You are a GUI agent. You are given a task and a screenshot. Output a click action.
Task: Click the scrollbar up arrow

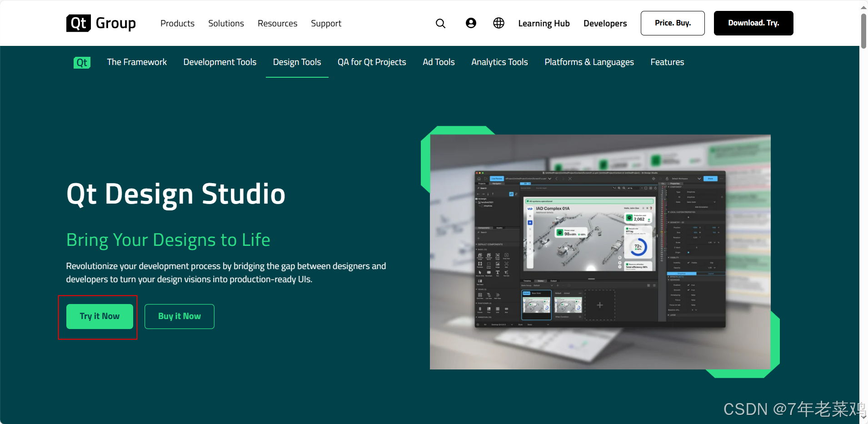click(x=863, y=7)
